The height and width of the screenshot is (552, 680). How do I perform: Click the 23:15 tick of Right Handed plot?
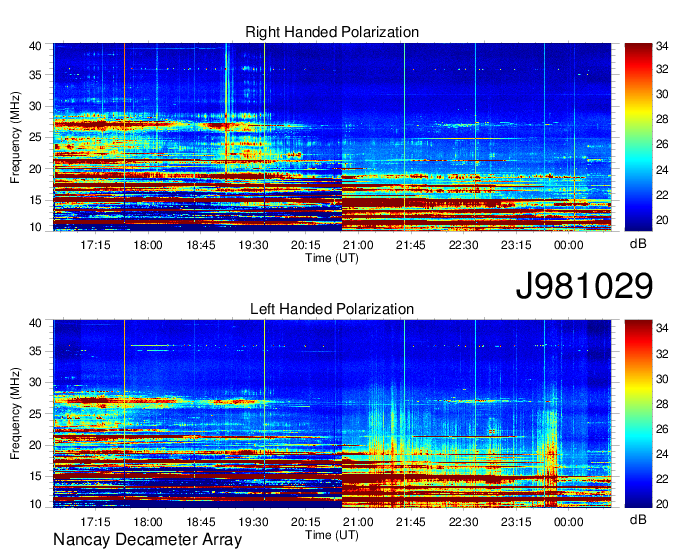pos(516,245)
